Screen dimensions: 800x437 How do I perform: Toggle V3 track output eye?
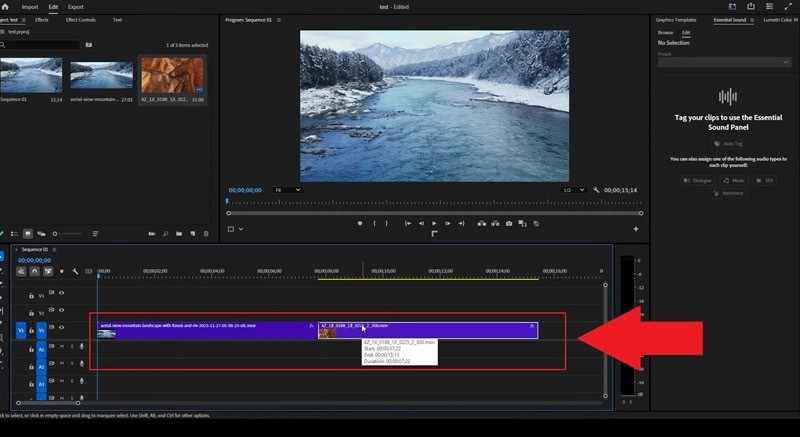(62, 293)
